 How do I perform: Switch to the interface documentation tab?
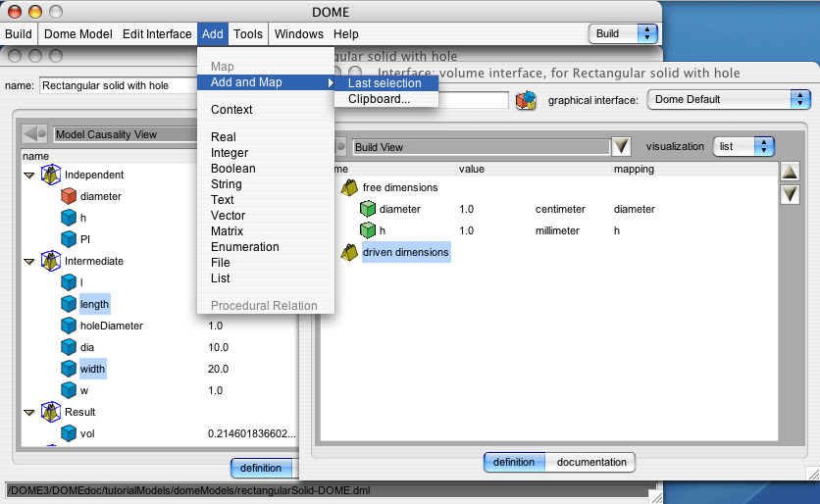[x=590, y=462]
